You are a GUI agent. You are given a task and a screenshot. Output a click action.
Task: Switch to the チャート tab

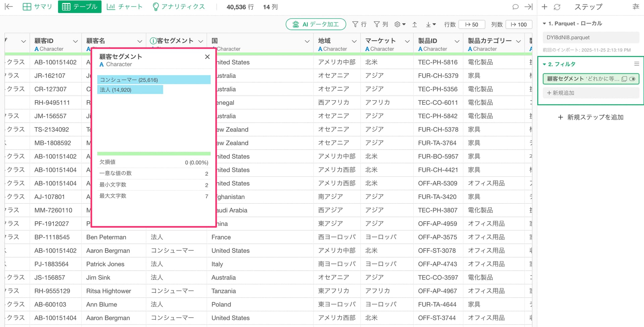click(124, 7)
